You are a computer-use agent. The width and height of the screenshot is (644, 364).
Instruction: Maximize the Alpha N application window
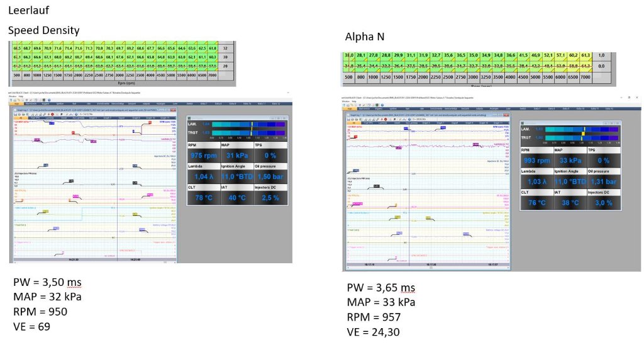point(629,98)
